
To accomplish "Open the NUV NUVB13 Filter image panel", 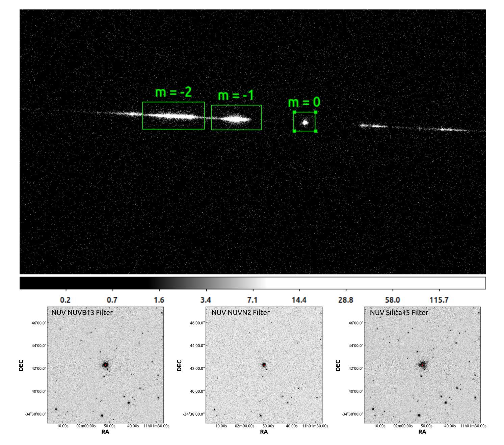I will click(105, 365).
